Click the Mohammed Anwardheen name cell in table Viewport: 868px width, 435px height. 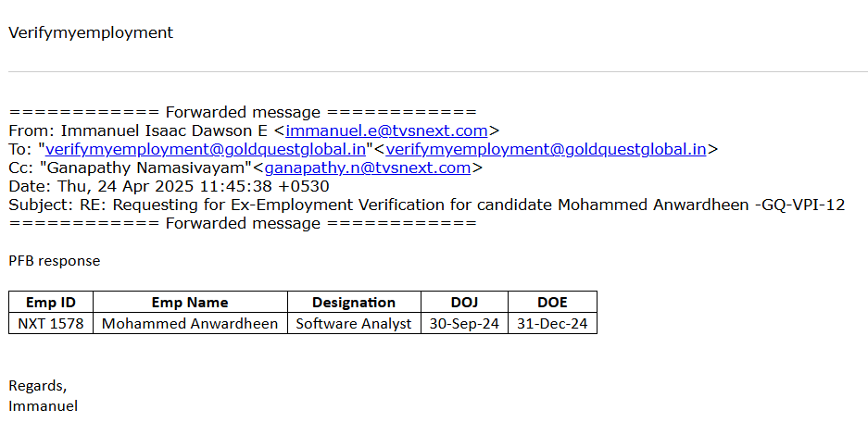[x=190, y=324]
